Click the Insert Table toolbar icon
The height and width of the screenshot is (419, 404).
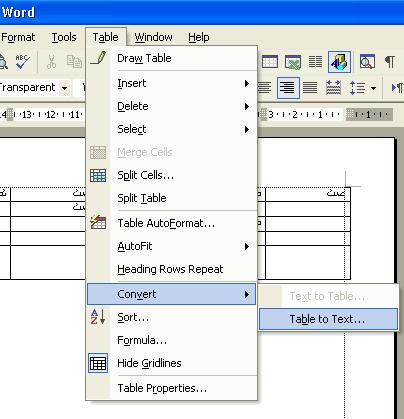point(270,62)
